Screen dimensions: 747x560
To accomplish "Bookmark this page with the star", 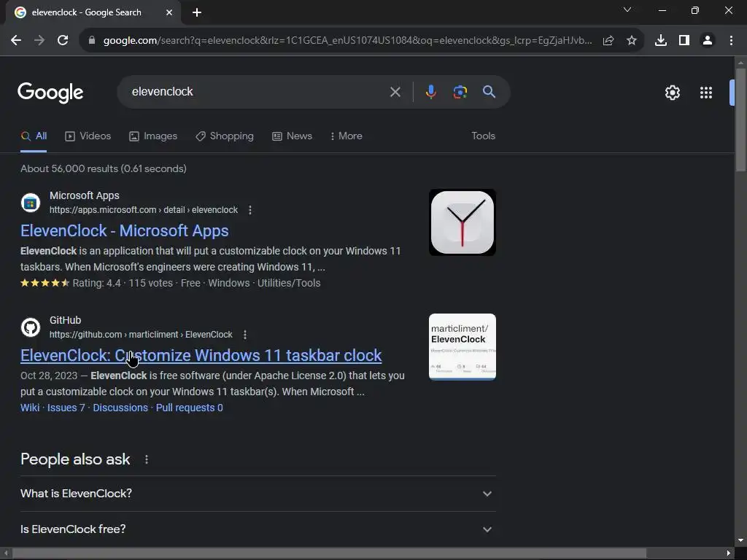I will pyautogui.click(x=632, y=41).
